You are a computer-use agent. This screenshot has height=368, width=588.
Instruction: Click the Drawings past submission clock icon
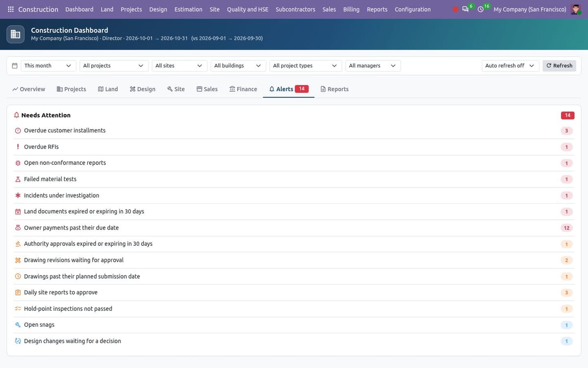click(x=18, y=276)
